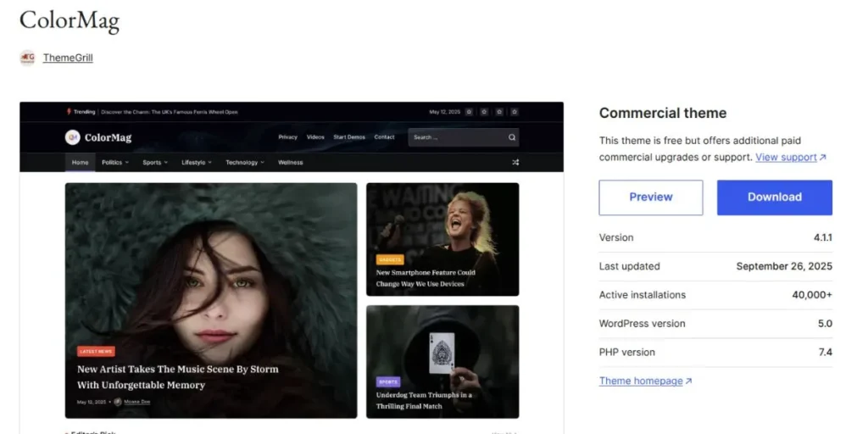This screenshot has width=868, height=434.
Task: Open the Contact menu link
Action: 384,137
